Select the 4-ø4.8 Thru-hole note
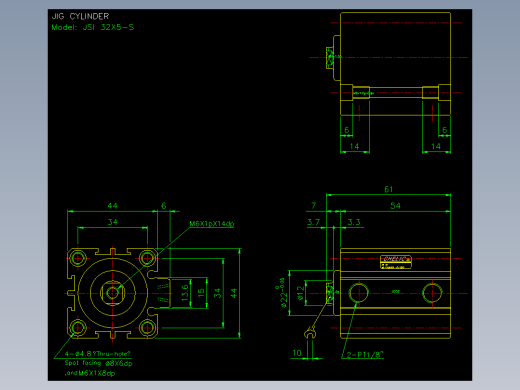Image resolution: width=520 pixels, height=390 pixels. tap(98, 354)
